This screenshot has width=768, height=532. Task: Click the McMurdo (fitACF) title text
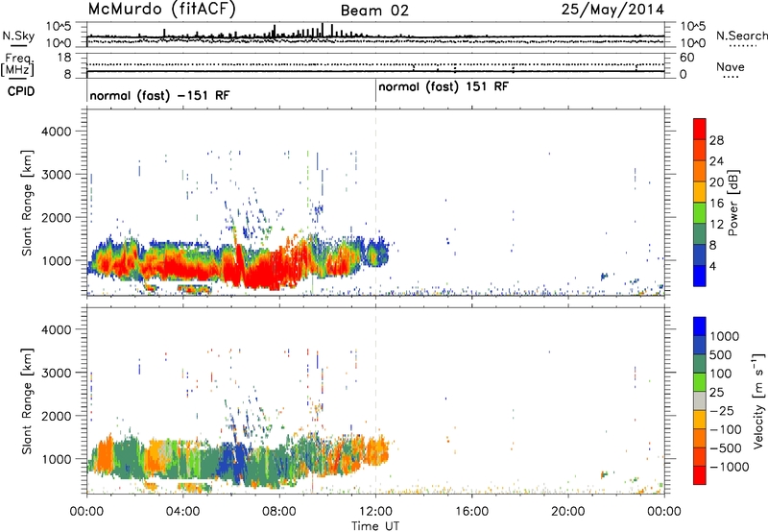click(161, 10)
